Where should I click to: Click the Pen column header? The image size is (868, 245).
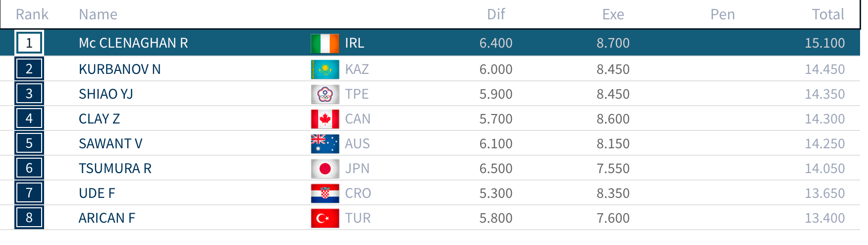tap(722, 14)
